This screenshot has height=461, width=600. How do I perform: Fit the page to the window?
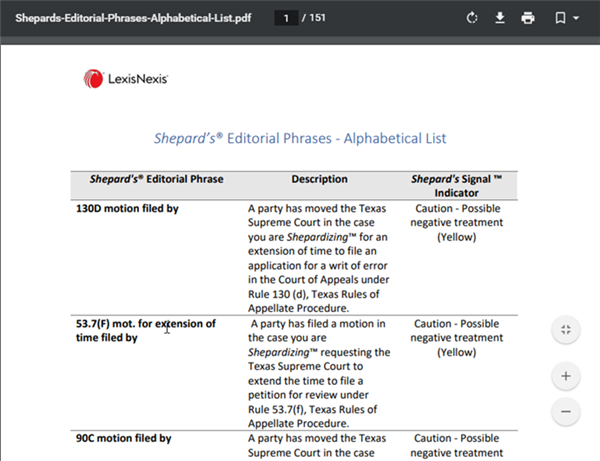[566, 330]
